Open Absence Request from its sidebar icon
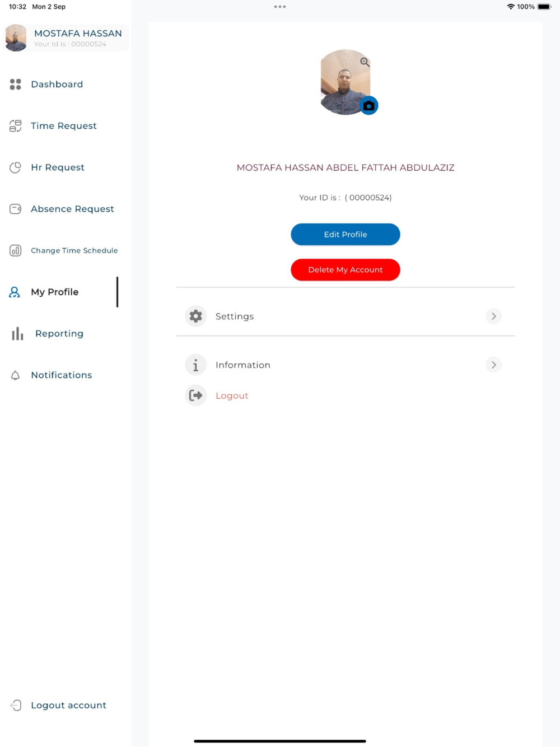 click(16, 209)
